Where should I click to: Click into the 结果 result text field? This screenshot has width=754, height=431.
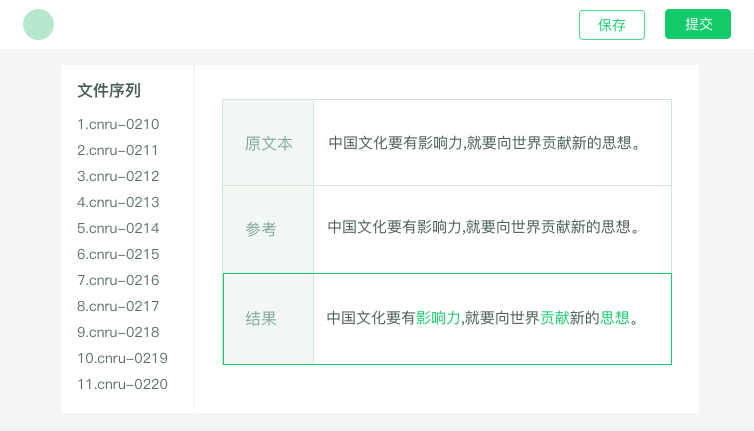click(x=492, y=319)
